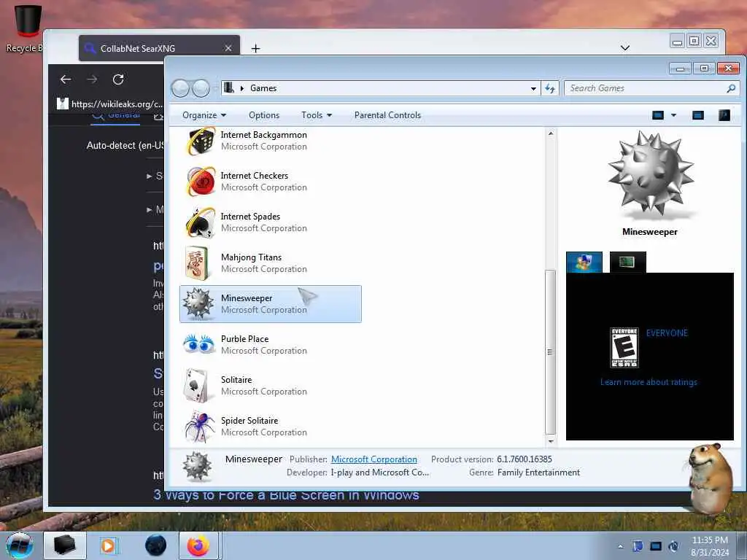Click the scroll down arrow in games list

[x=550, y=441]
